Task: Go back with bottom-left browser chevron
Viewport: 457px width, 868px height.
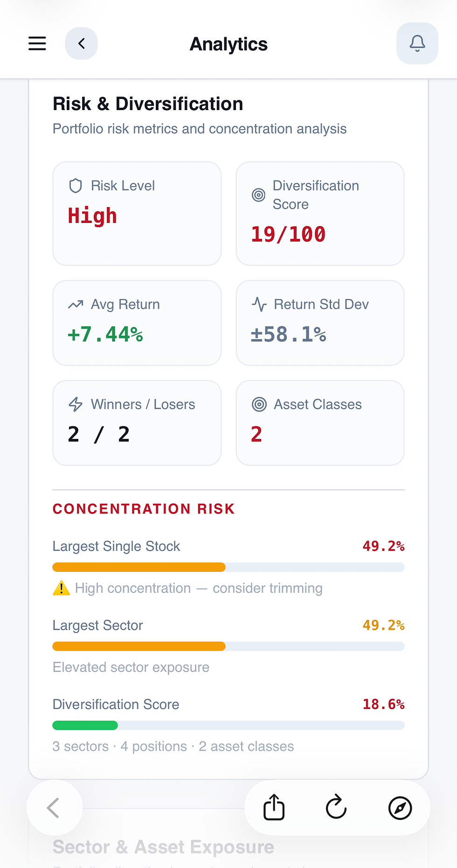Action: coord(54,807)
